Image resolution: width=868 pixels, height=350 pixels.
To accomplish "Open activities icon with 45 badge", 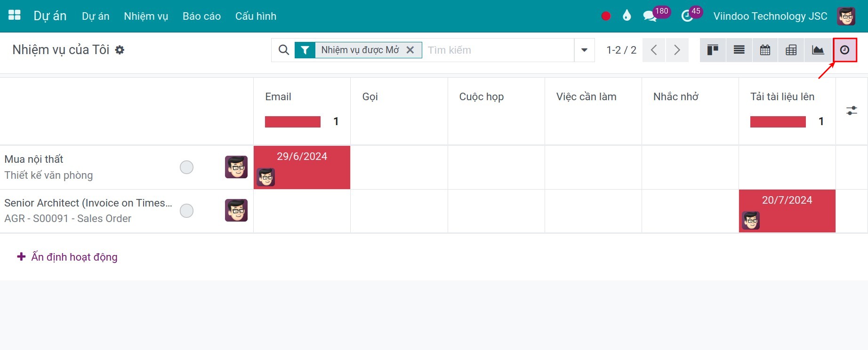I will click(687, 16).
